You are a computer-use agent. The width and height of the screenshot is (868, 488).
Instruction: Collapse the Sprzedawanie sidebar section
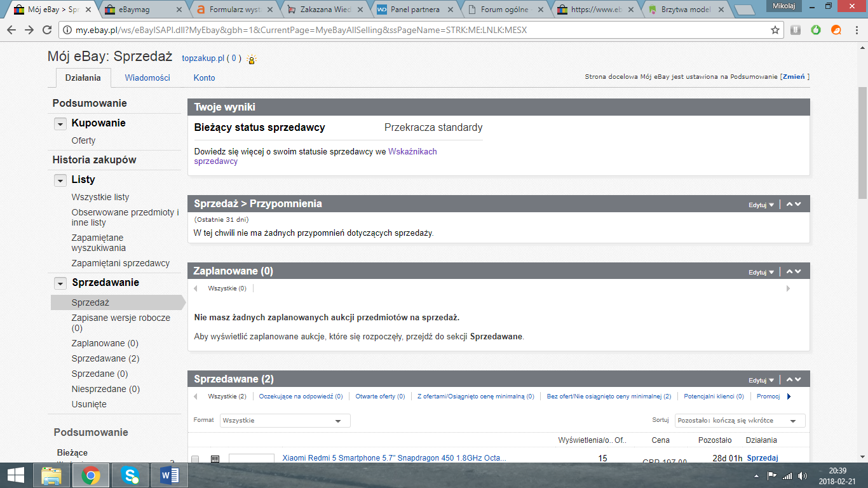60,283
